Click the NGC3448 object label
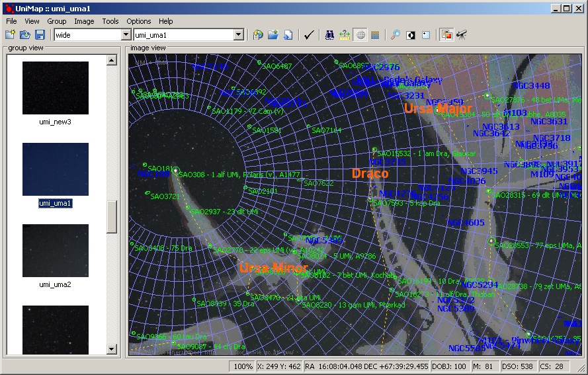Screen dimensions: 588x375 (x=531, y=85)
